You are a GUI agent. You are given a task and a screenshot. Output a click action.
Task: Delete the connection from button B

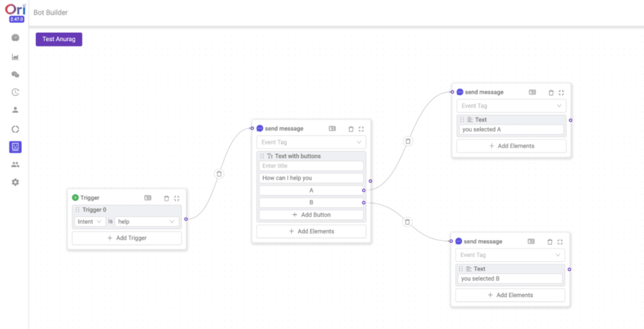(407, 222)
